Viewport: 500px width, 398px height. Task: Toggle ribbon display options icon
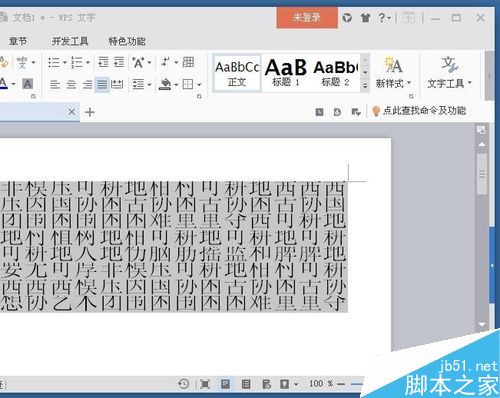point(408,18)
